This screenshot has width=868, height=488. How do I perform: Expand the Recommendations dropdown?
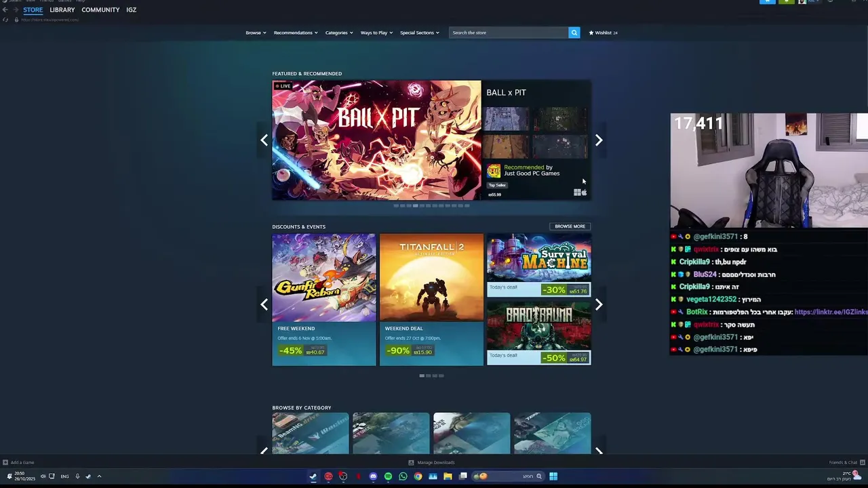pos(296,33)
